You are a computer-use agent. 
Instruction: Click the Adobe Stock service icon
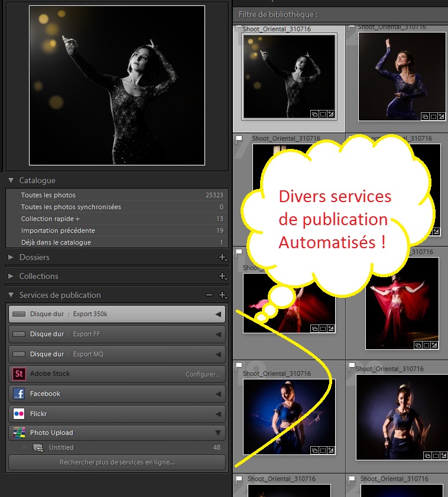click(x=19, y=374)
